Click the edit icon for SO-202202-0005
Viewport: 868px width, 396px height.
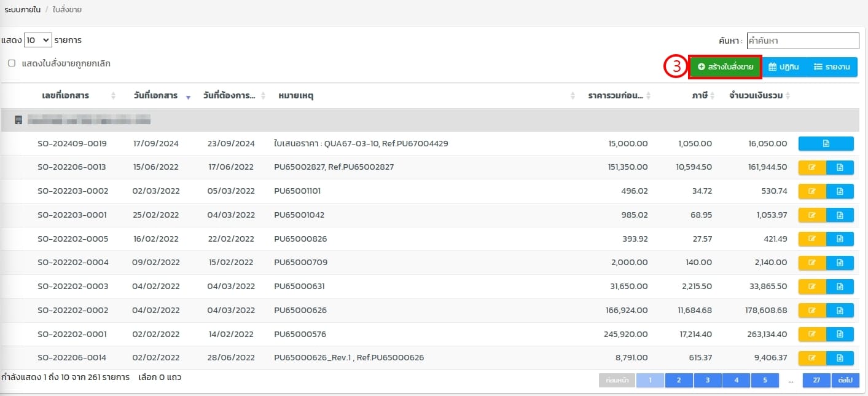812,239
